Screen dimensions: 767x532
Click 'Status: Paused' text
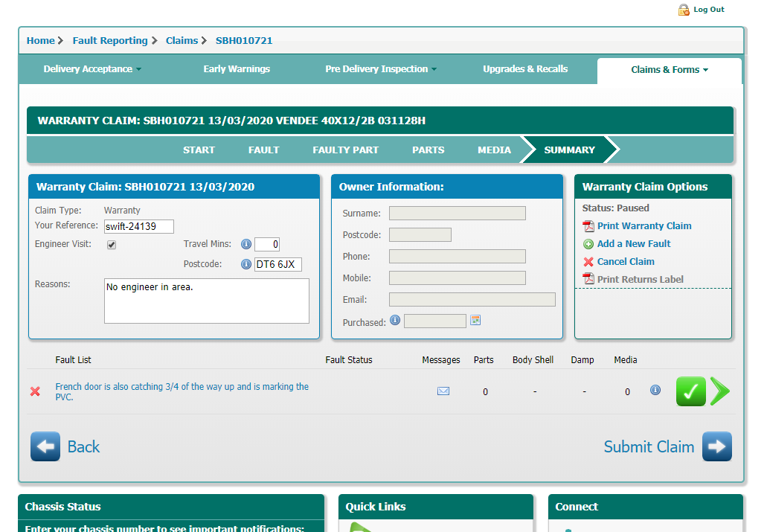click(615, 208)
